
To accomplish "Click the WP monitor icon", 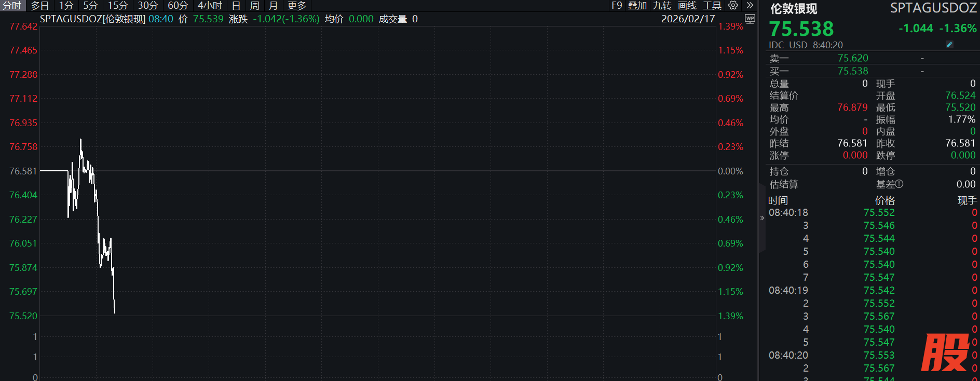I will click(750, 19).
